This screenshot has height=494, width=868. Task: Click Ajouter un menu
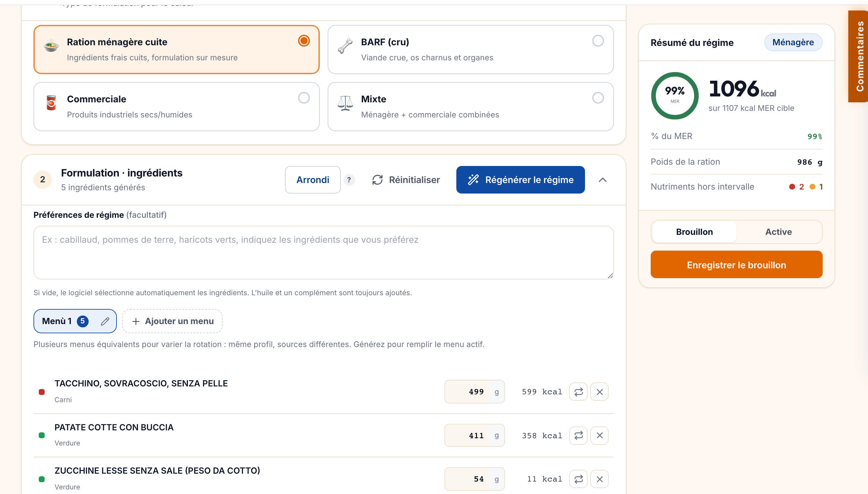pos(172,321)
